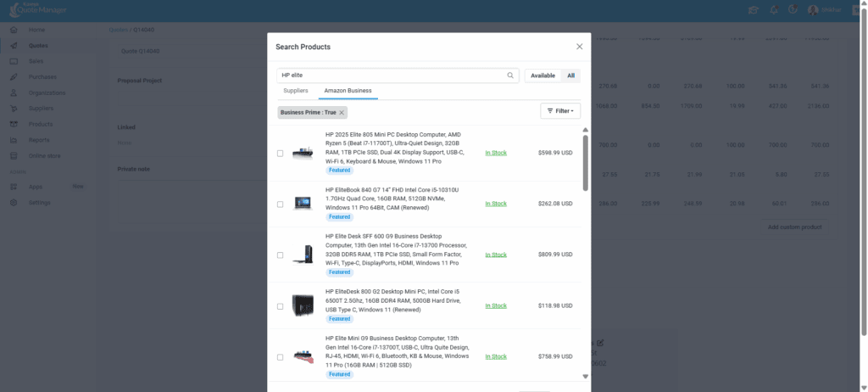
Task: Open the graduation cap tutorials icon
Action: (752, 10)
